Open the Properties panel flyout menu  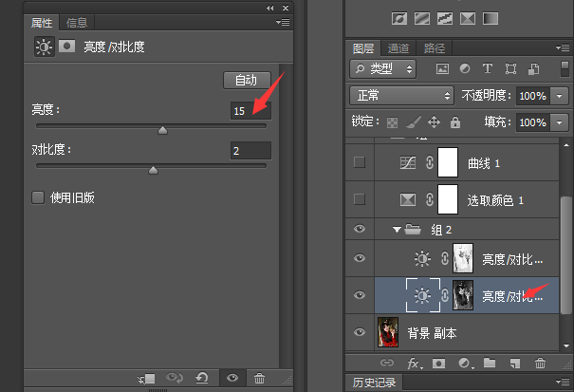click(283, 23)
